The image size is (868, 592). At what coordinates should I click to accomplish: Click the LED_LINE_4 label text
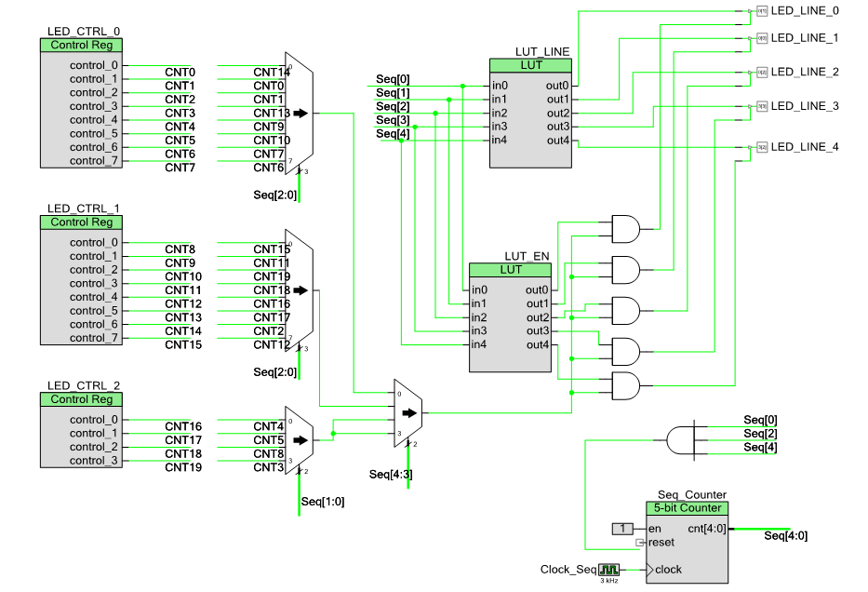coord(805,147)
